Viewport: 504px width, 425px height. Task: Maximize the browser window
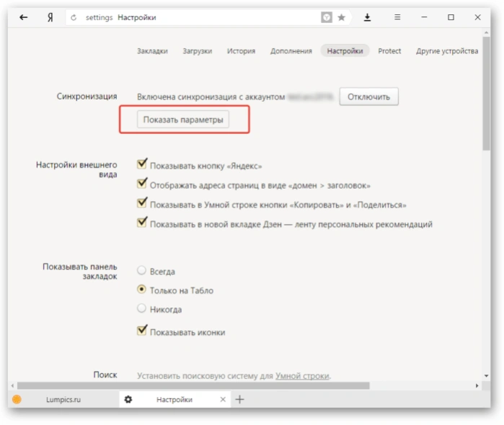(451, 17)
